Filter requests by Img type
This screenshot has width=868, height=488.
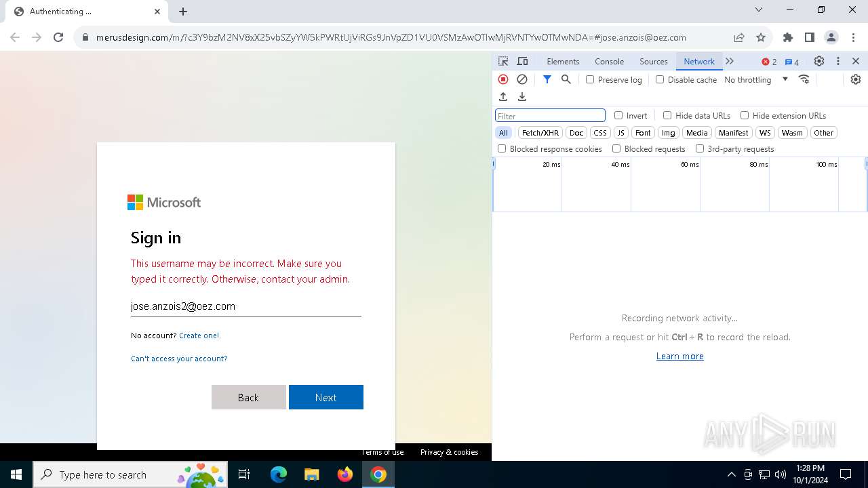669,133
